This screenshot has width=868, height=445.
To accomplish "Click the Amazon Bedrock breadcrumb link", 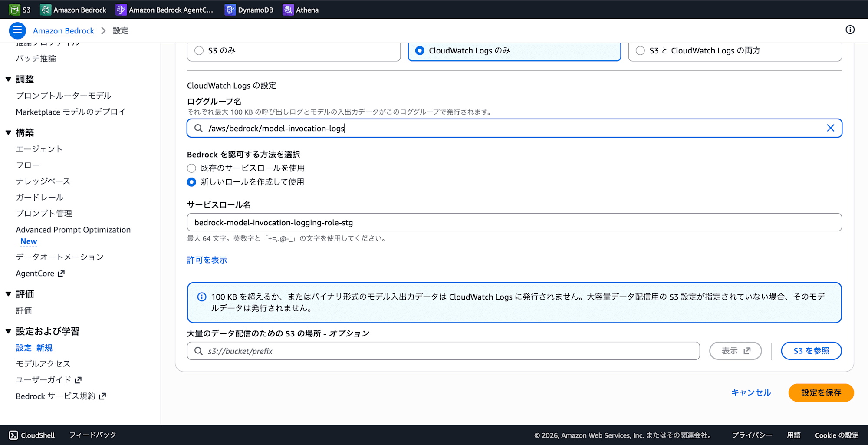I will (63, 30).
